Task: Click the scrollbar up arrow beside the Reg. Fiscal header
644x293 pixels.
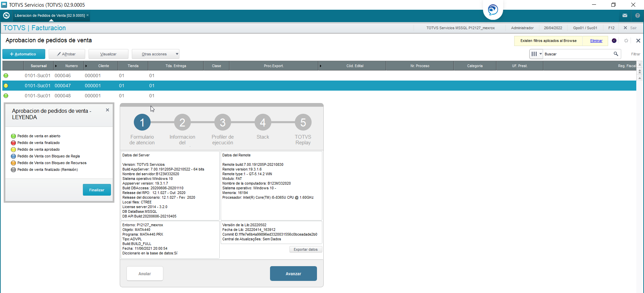Action: pos(640,64)
